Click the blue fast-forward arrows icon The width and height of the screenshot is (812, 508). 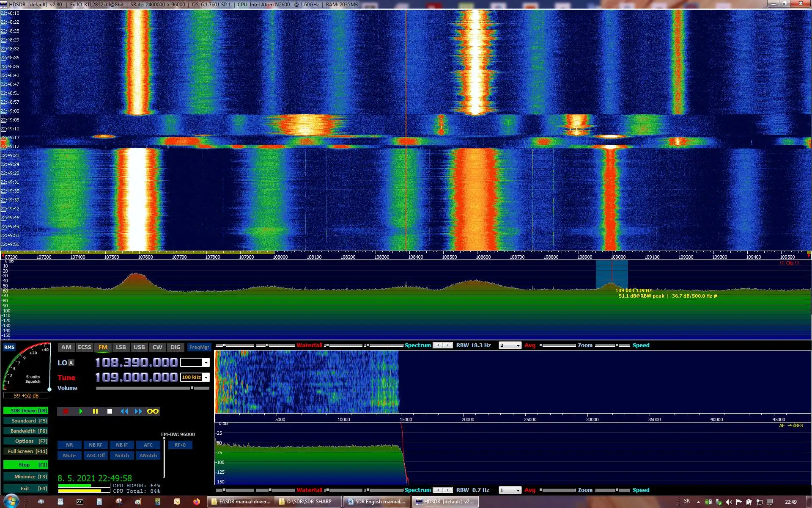pos(138,411)
